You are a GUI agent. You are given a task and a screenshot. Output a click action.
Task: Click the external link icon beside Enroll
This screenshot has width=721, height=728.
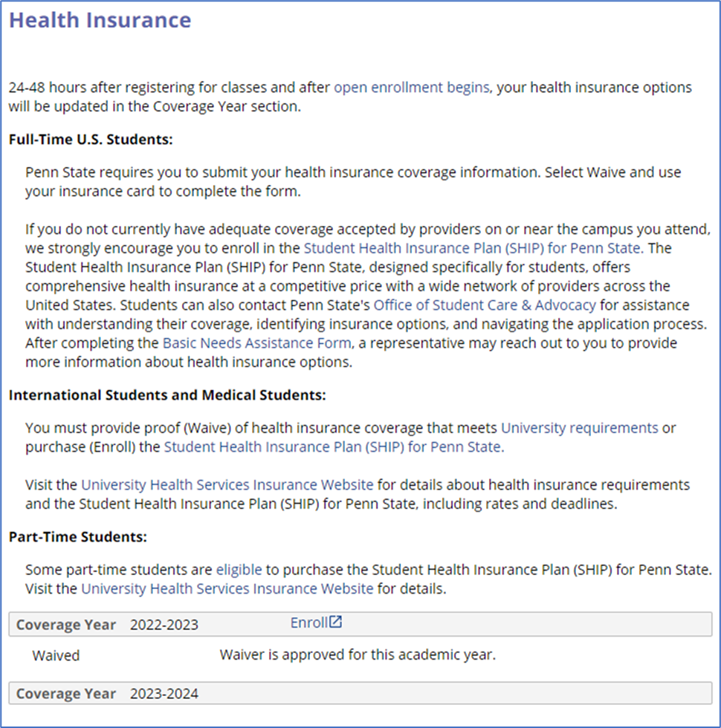point(336,622)
